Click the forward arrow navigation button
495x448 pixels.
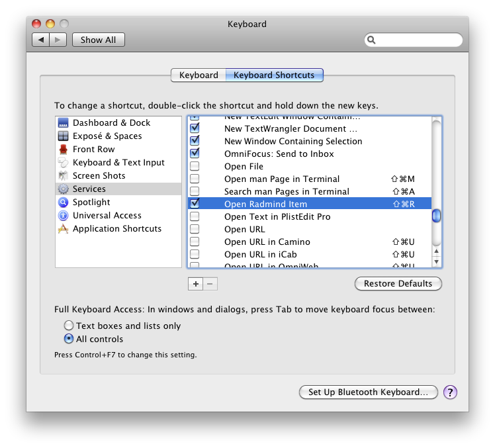(x=58, y=40)
